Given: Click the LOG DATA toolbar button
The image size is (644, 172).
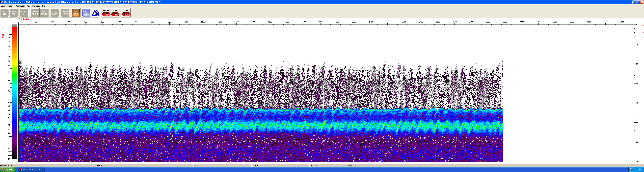Looking at the screenshot, I should (x=55, y=13).
